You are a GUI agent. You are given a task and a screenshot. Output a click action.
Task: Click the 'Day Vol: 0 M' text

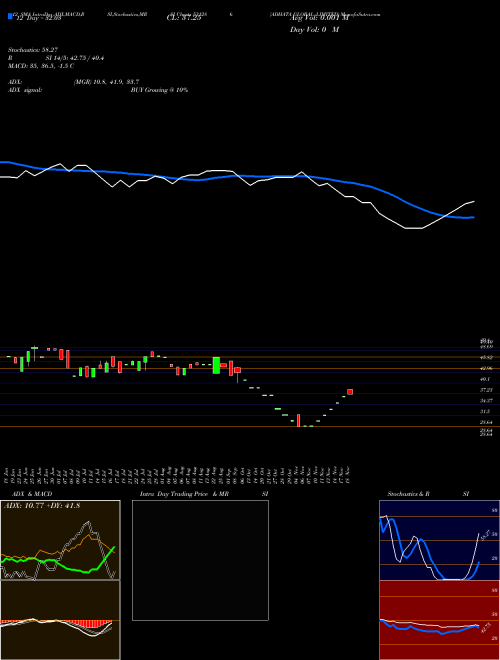coord(314,30)
